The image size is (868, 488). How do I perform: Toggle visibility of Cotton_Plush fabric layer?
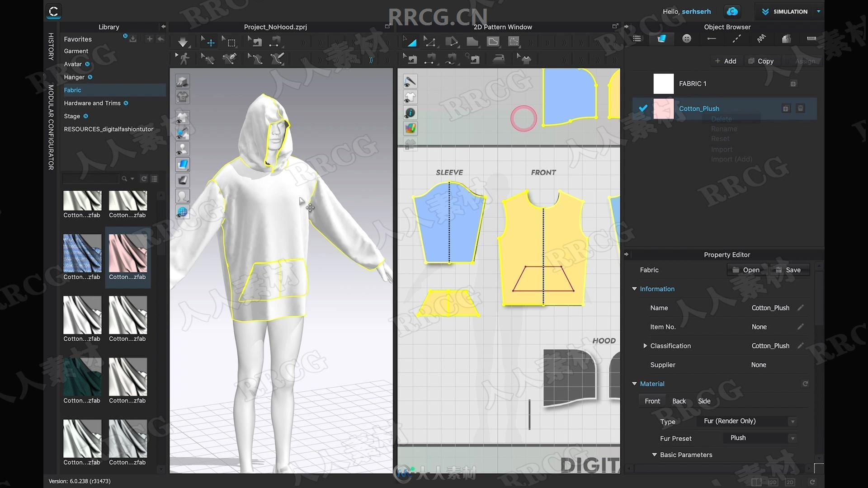click(643, 108)
